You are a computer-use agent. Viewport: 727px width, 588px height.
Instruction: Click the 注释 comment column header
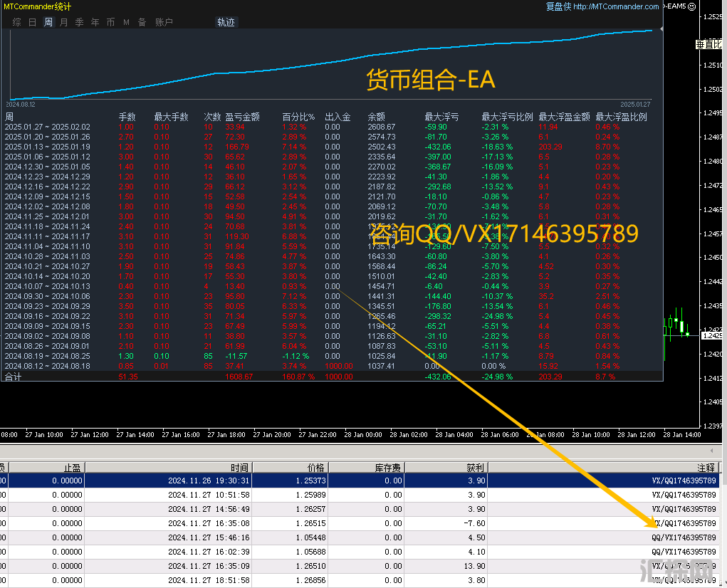[706, 468]
